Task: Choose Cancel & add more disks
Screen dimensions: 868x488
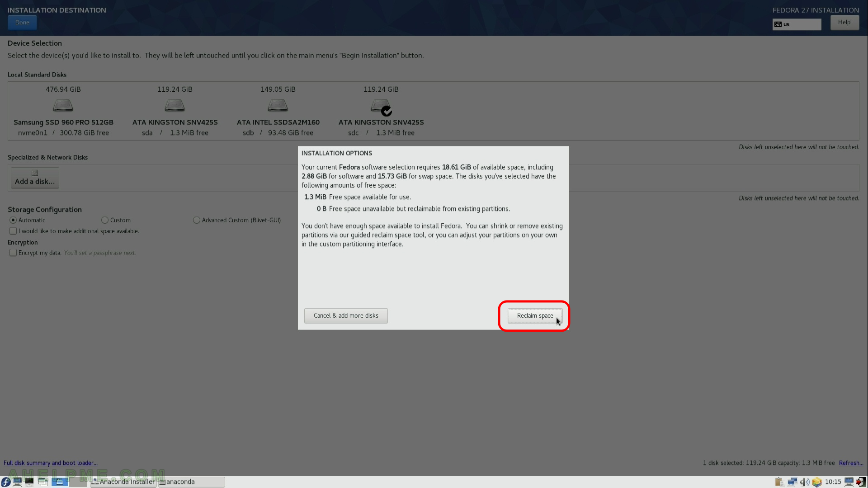Action: tap(346, 316)
